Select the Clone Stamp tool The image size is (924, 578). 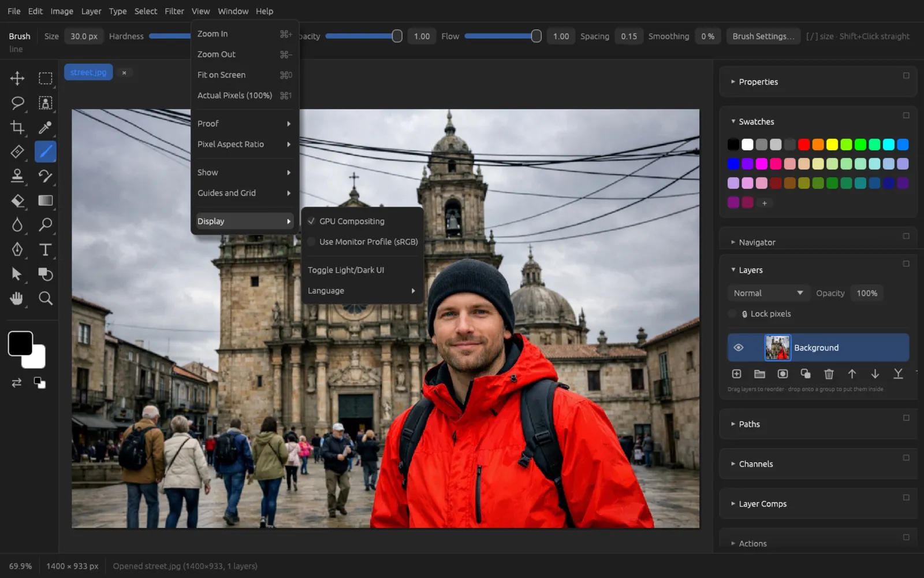[x=17, y=176]
